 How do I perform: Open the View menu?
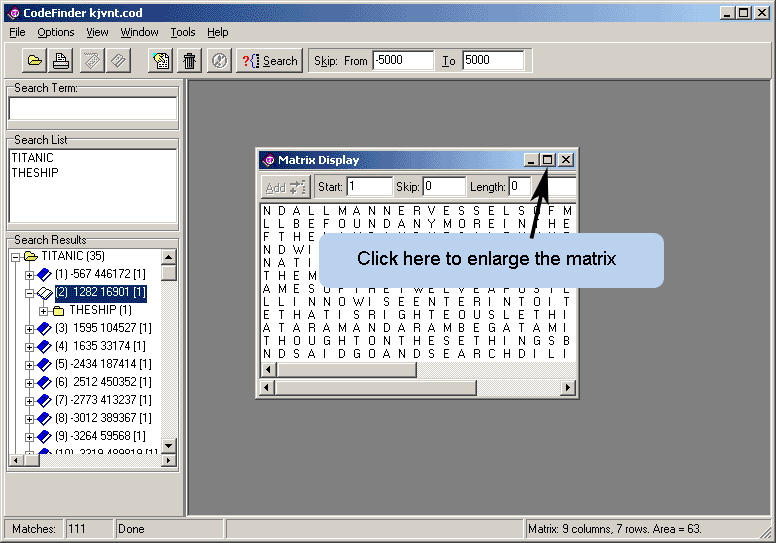(97, 32)
